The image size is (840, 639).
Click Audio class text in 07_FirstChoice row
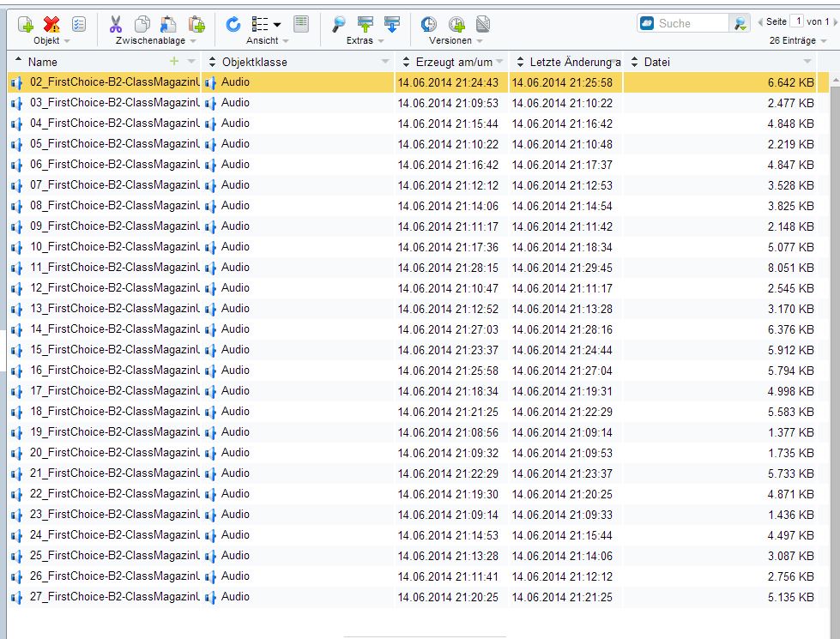pos(235,184)
